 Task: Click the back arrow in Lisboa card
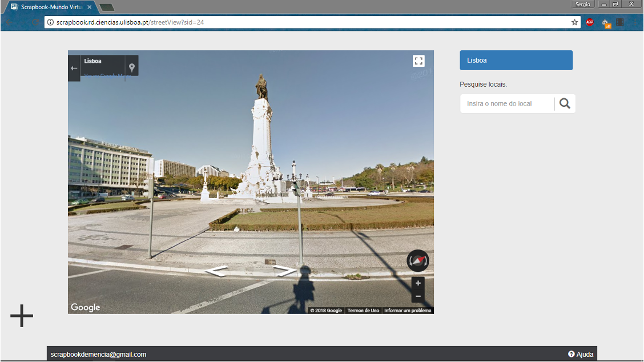point(74,68)
